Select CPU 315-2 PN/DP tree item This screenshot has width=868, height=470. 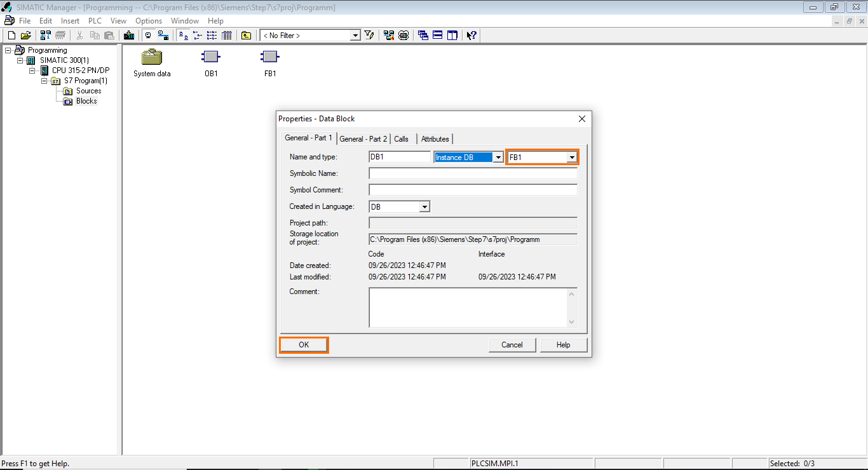pos(81,70)
